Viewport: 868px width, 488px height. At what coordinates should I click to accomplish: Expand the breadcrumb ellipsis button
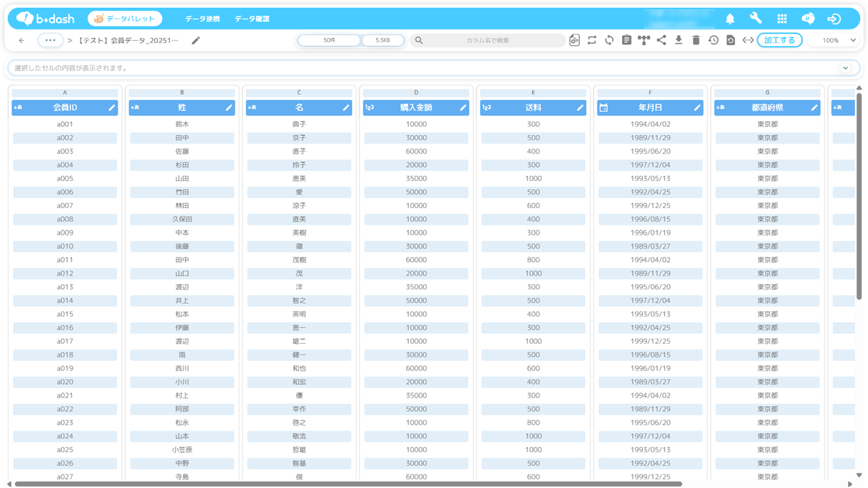50,40
